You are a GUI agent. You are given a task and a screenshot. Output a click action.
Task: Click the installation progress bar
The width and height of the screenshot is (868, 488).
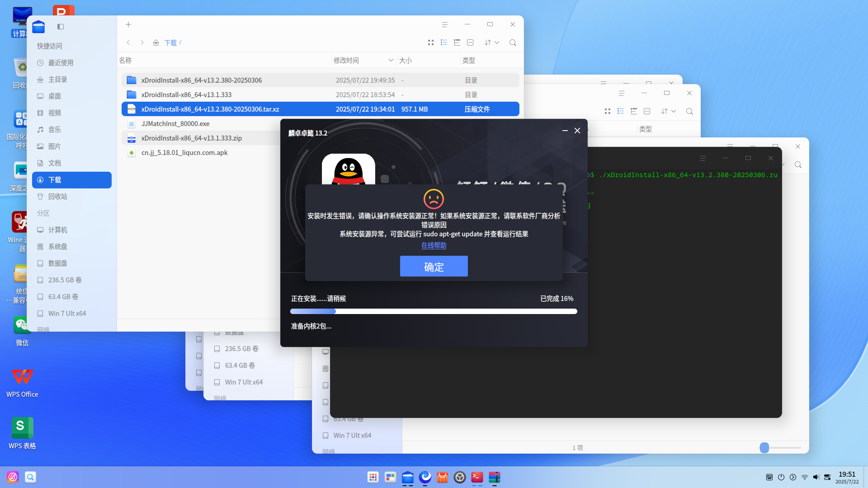(434, 311)
